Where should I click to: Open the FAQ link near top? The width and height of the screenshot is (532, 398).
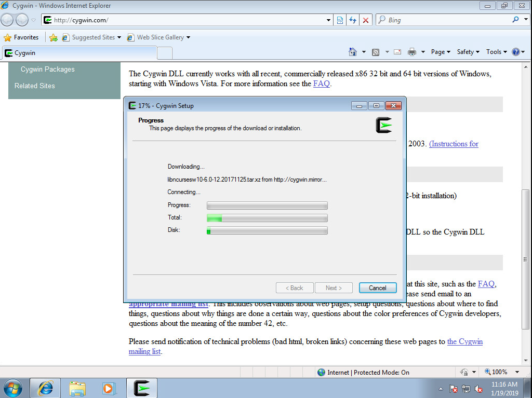[x=321, y=84]
